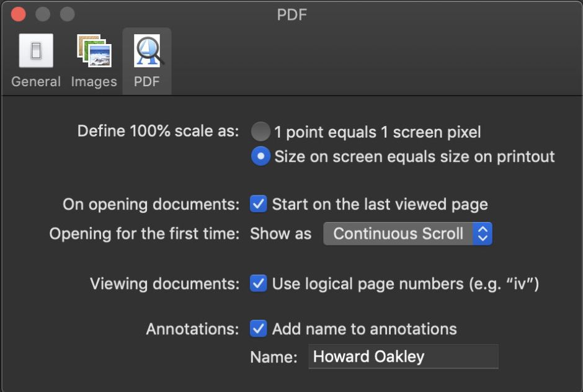Click the up-down chevrons beside Continuous Scroll

(484, 234)
